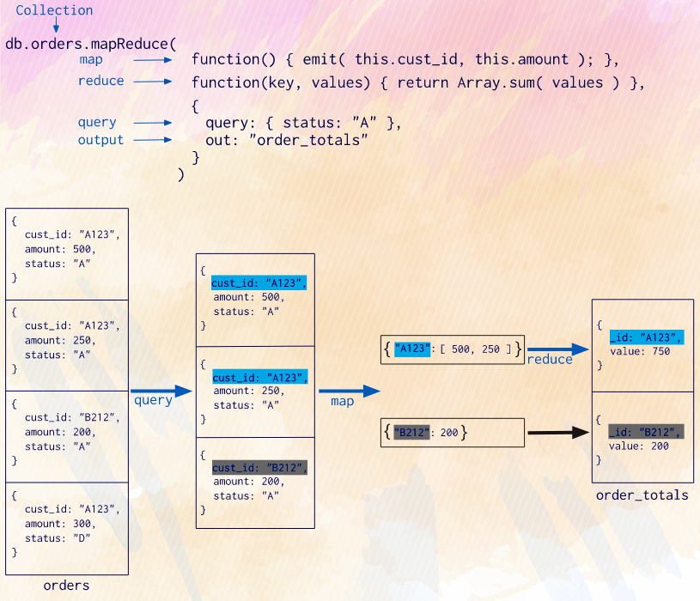The image size is (700, 601).
Task: Collapse the order_totals output box
Action: (x=642, y=391)
